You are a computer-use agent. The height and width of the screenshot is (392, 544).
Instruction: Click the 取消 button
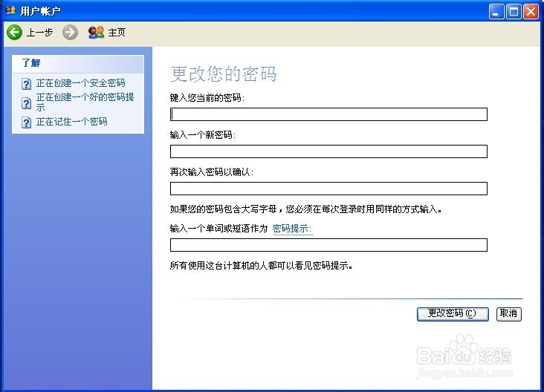click(508, 314)
